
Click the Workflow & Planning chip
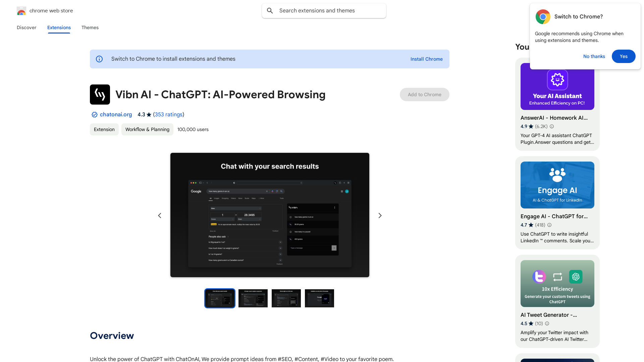pyautogui.click(x=147, y=129)
